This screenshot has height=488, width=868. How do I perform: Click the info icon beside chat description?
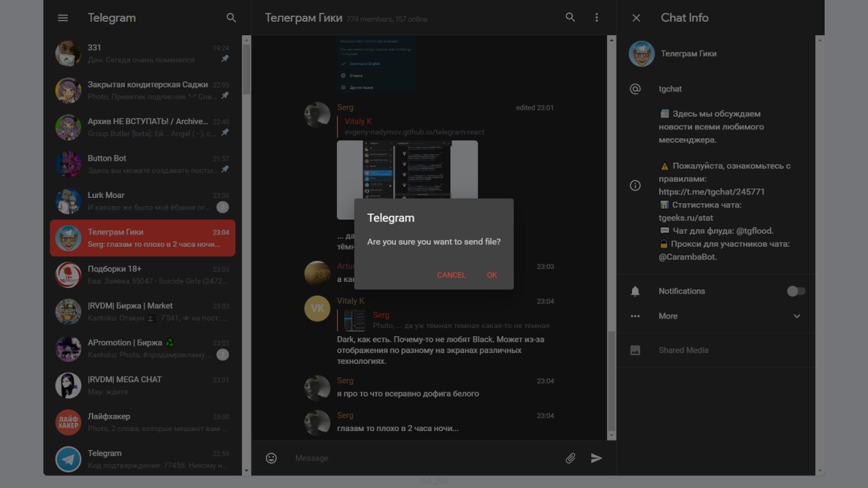635,185
